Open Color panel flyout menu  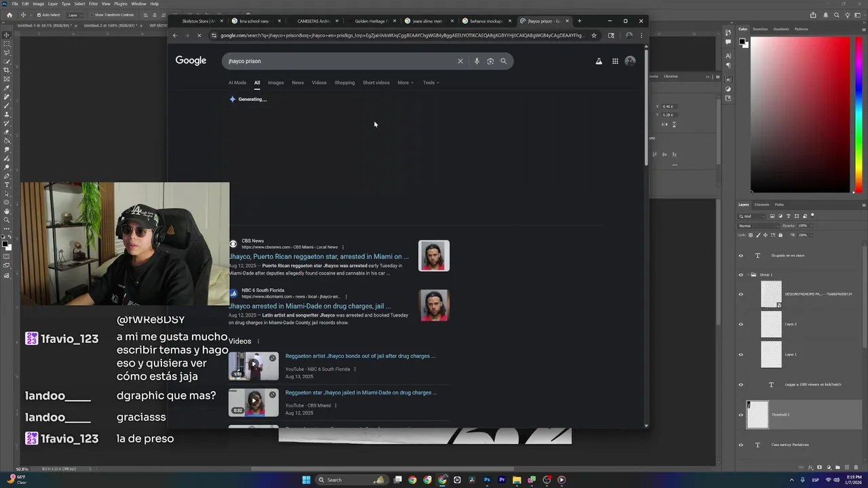[x=863, y=29]
